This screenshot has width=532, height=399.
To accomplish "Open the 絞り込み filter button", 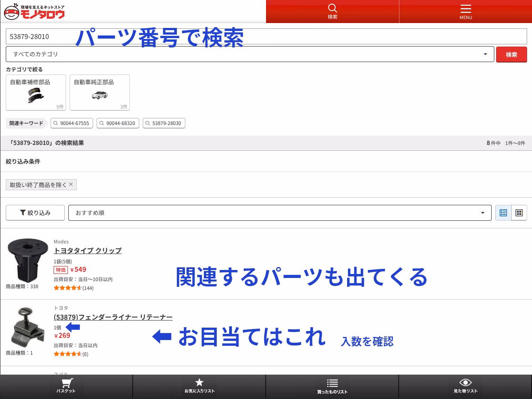I will click(35, 213).
